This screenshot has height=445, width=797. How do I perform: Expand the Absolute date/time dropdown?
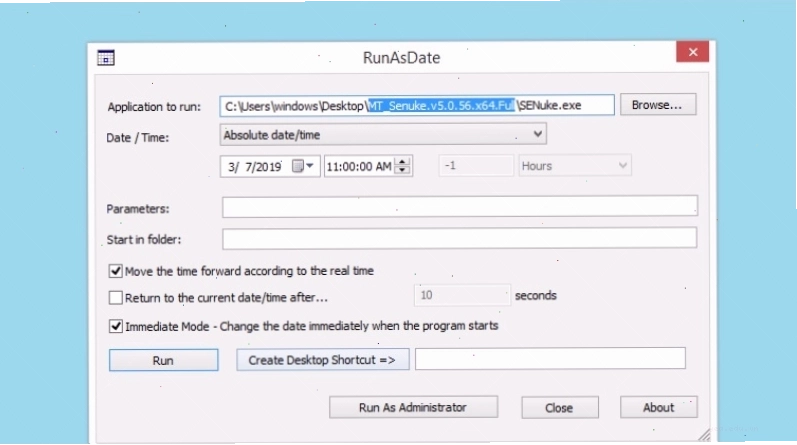point(383,135)
